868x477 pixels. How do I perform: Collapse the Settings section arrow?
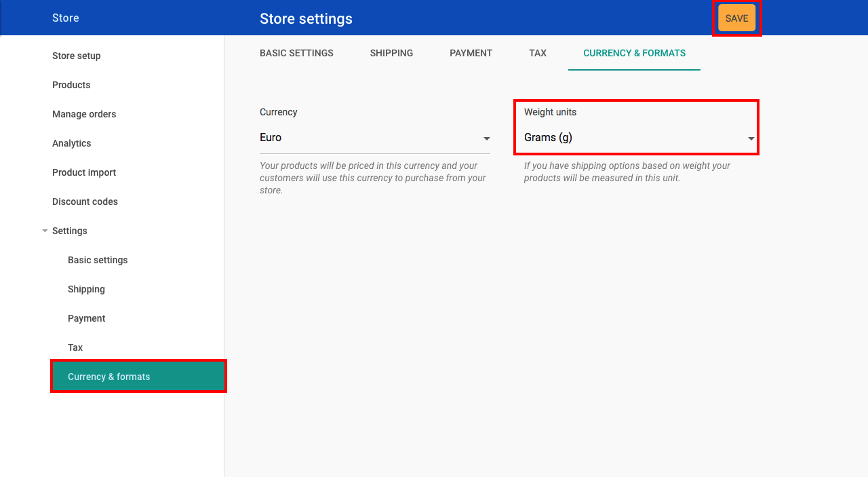point(45,231)
